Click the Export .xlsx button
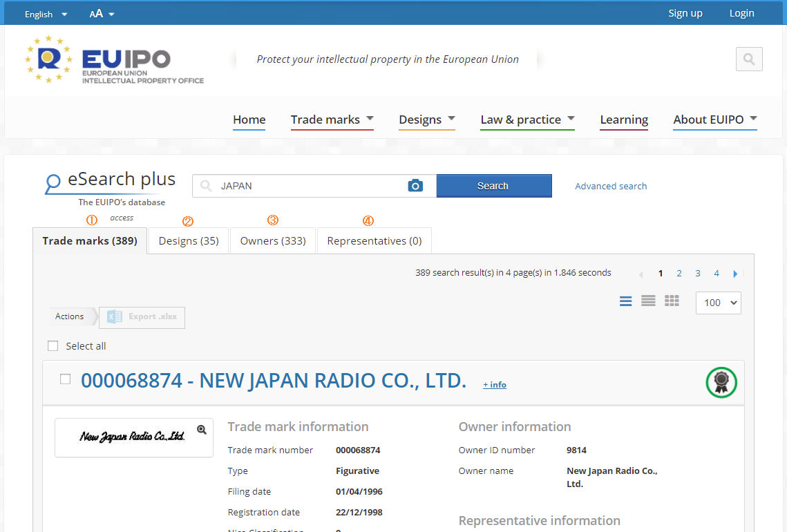The image size is (787, 532). (142, 317)
